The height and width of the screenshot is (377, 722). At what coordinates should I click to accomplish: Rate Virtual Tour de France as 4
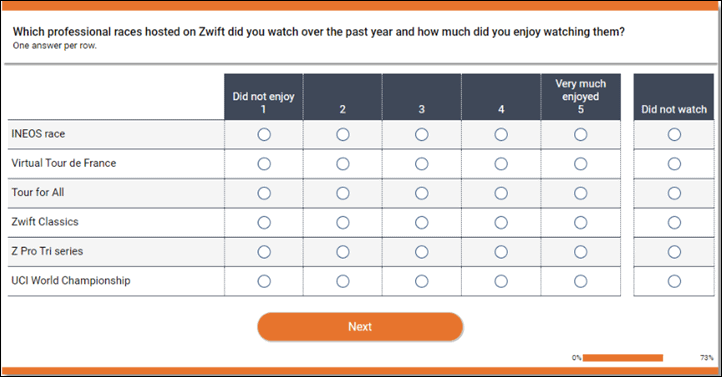(501, 164)
